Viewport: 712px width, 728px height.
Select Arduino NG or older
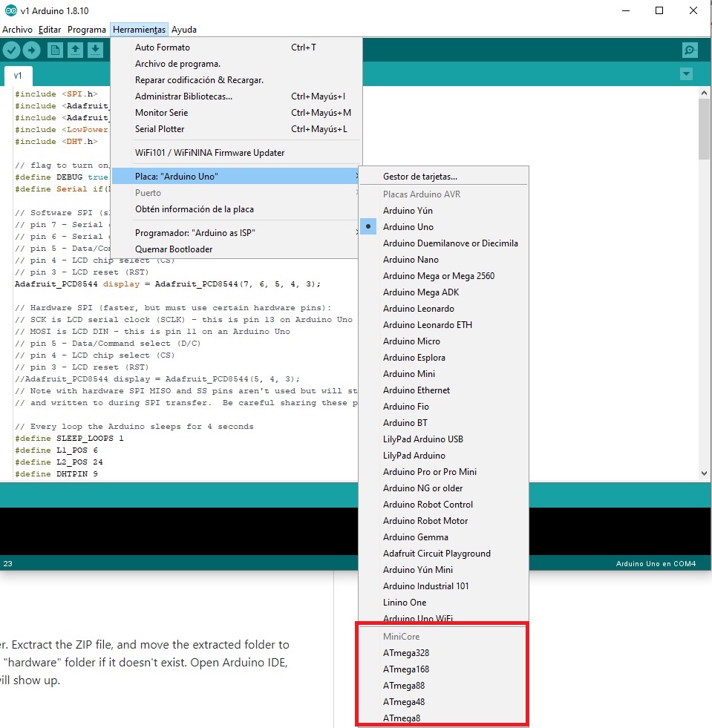[444, 488]
